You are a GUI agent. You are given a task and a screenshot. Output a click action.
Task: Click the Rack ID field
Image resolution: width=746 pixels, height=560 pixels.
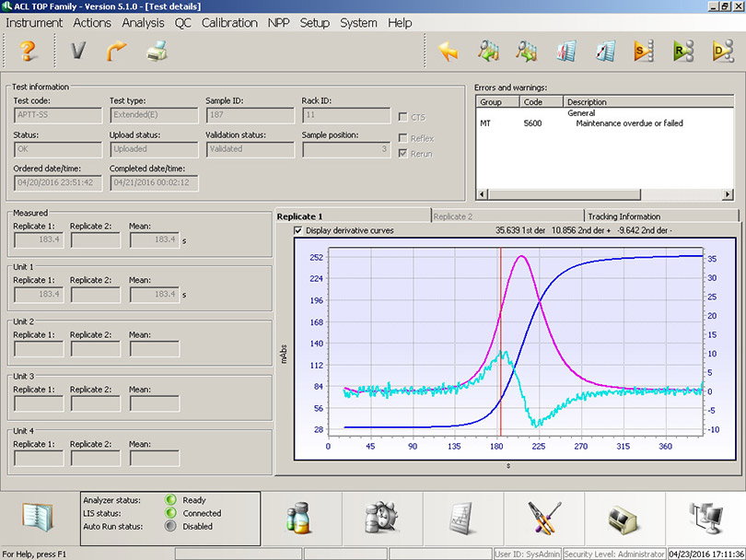346,115
